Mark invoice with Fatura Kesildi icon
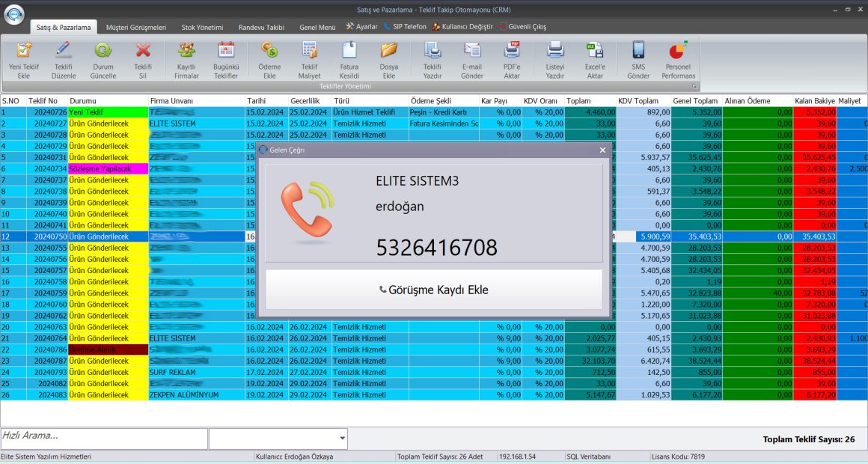Viewport: 868px width, 464px height. 348,60
